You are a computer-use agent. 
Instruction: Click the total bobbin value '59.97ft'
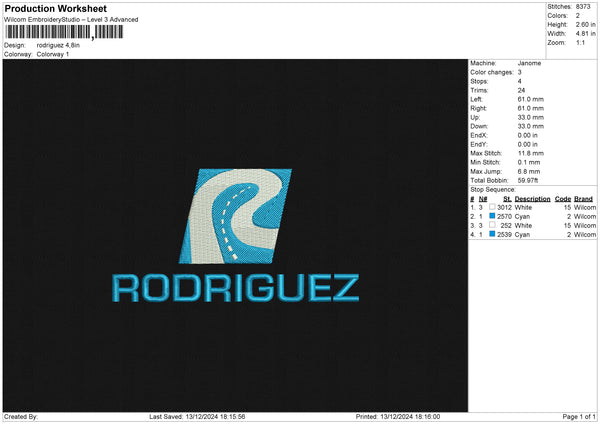(x=528, y=180)
